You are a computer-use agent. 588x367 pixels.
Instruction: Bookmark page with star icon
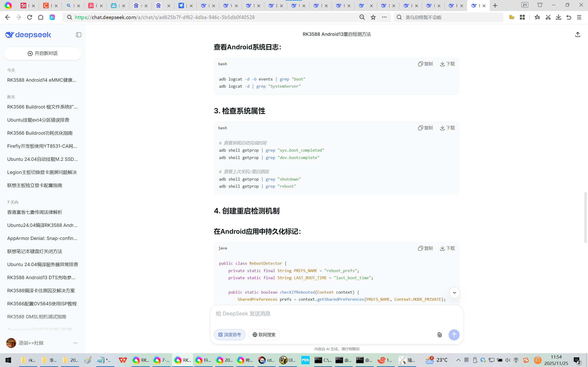pyautogui.click(x=373, y=17)
